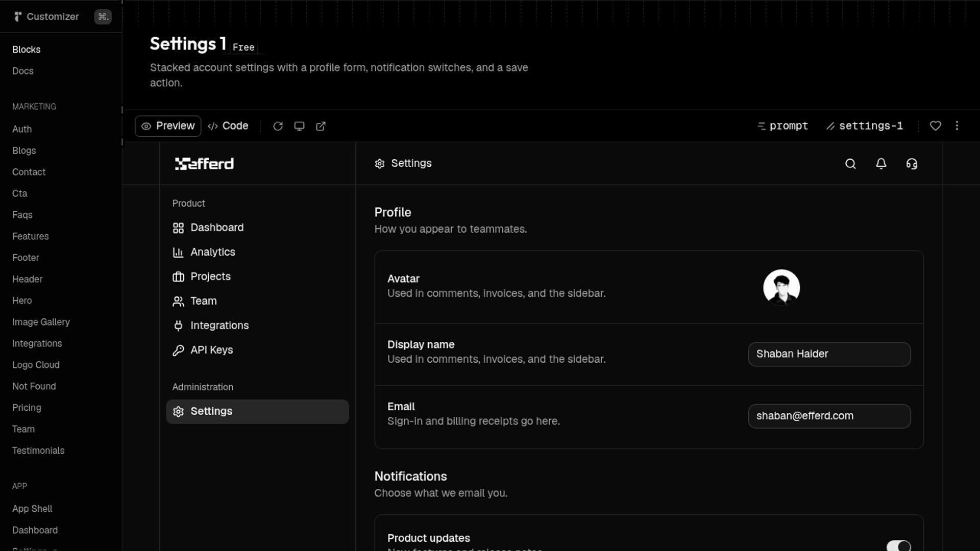Click the prompt button
Image resolution: width=980 pixels, height=551 pixels.
pos(783,126)
